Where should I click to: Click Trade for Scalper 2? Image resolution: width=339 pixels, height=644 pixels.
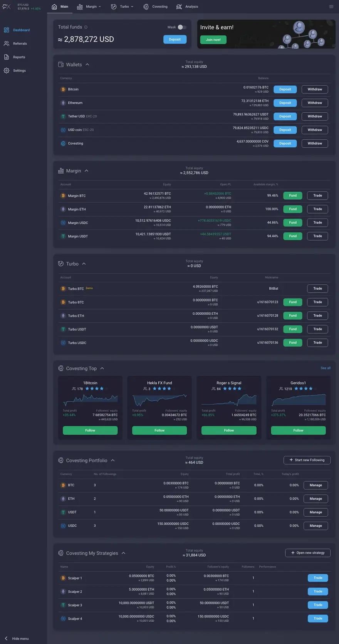pyautogui.click(x=318, y=591)
